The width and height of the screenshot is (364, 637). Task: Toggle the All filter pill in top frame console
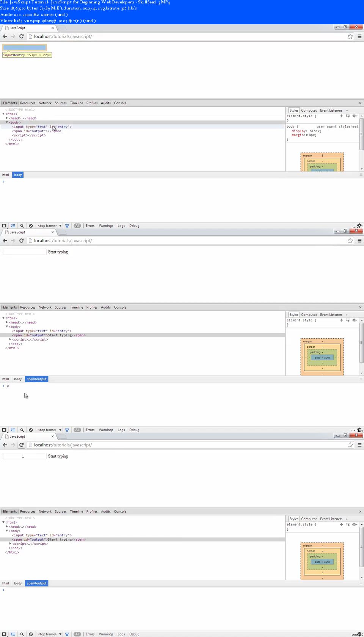point(77,225)
